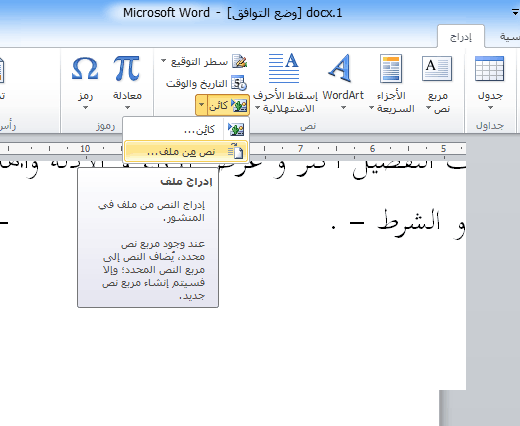Click the Symbol (رمز) omega icon

point(85,68)
